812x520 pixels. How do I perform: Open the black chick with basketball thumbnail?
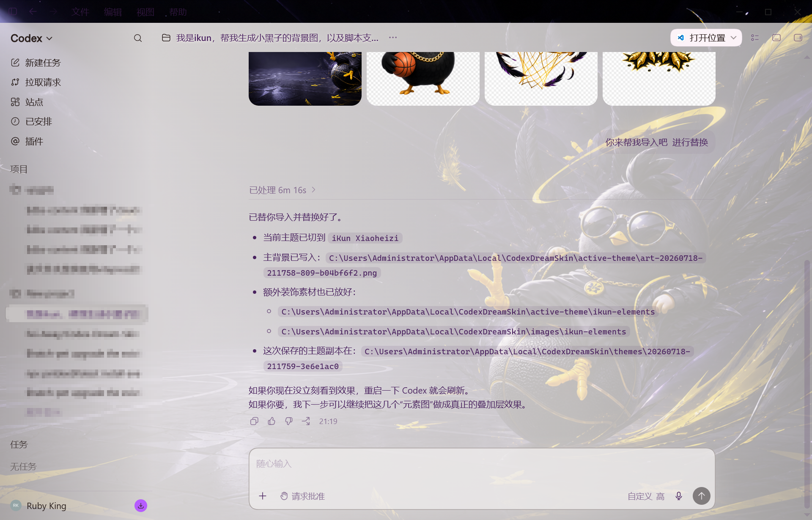[x=423, y=79]
